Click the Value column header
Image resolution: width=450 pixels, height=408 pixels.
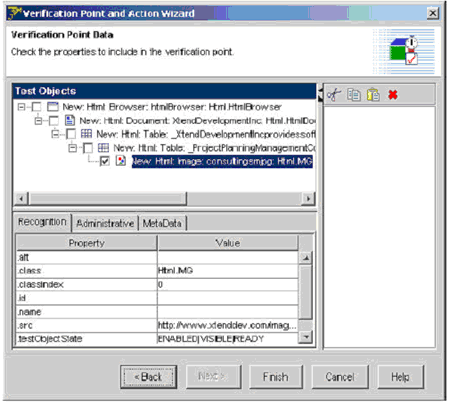click(228, 243)
